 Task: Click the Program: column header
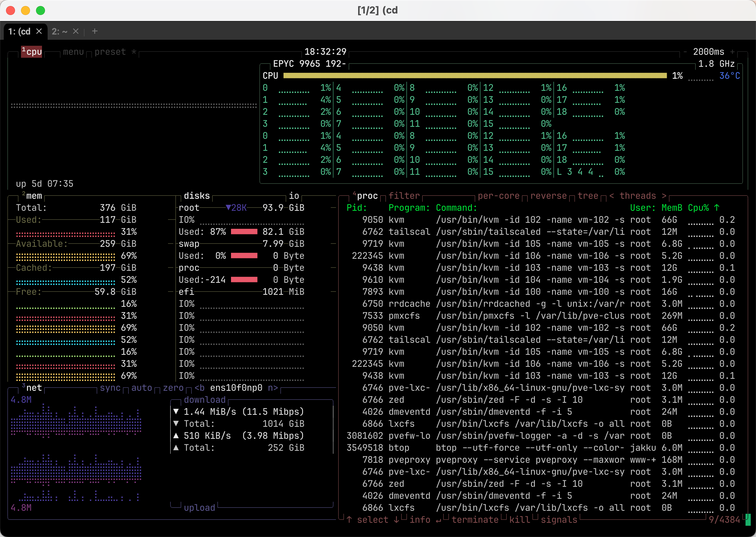tap(409, 208)
